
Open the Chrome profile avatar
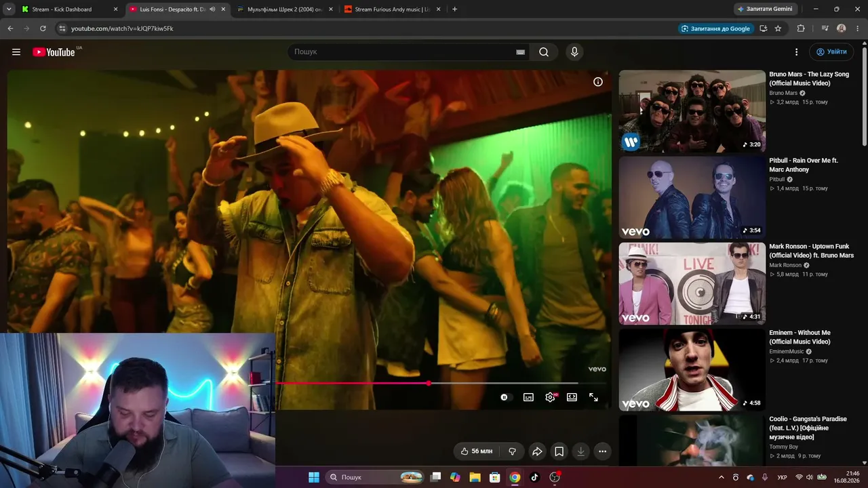(x=841, y=28)
